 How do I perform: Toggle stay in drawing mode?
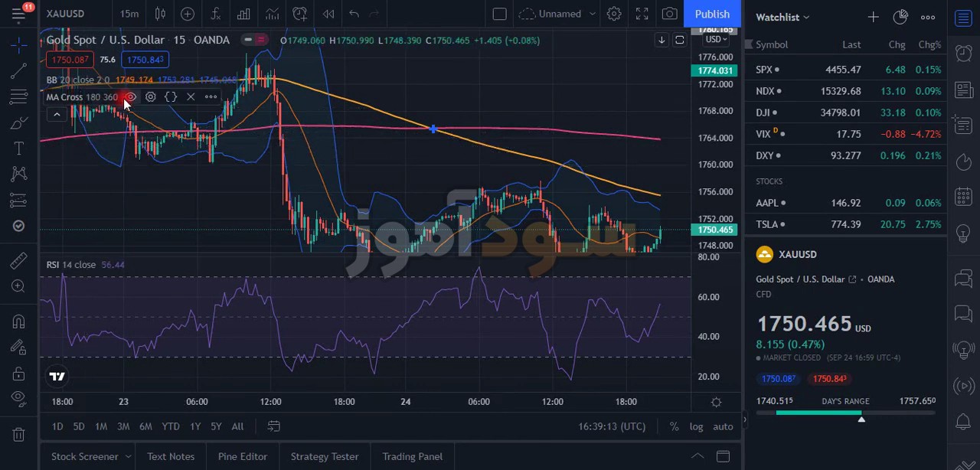coord(19,348)
